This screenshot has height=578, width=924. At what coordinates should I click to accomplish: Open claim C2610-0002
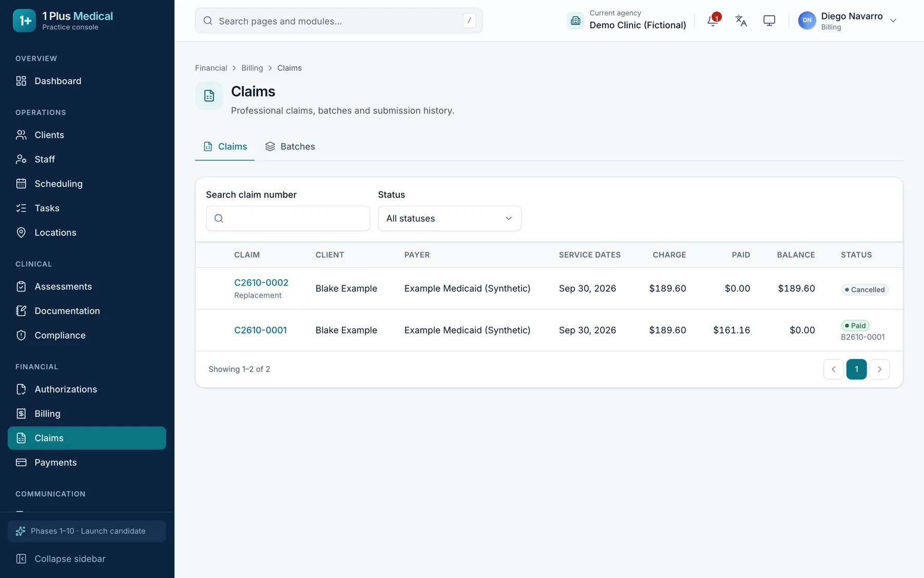point(261,283)
